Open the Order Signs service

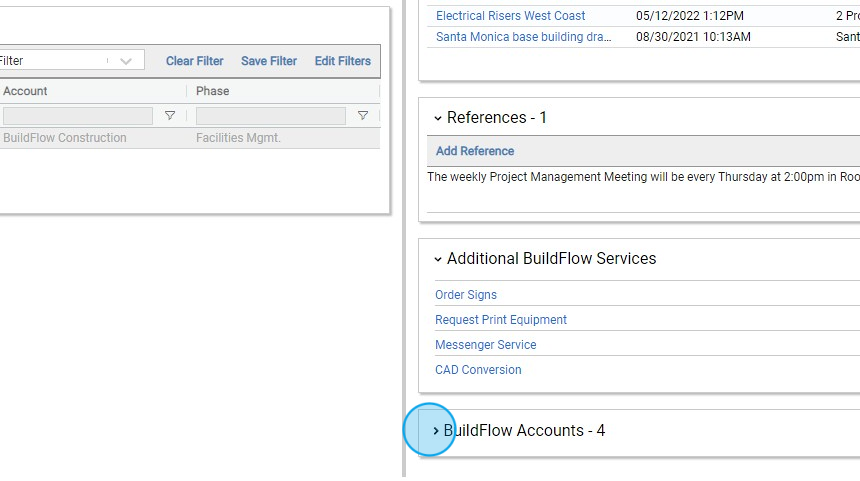tap(466, 295)
